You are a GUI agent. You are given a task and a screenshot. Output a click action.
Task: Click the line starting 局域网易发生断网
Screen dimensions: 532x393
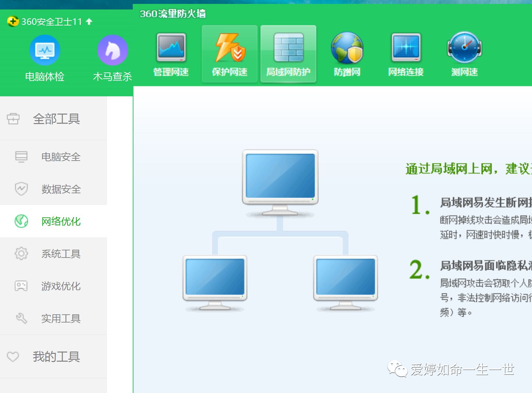tap(486, 203)
